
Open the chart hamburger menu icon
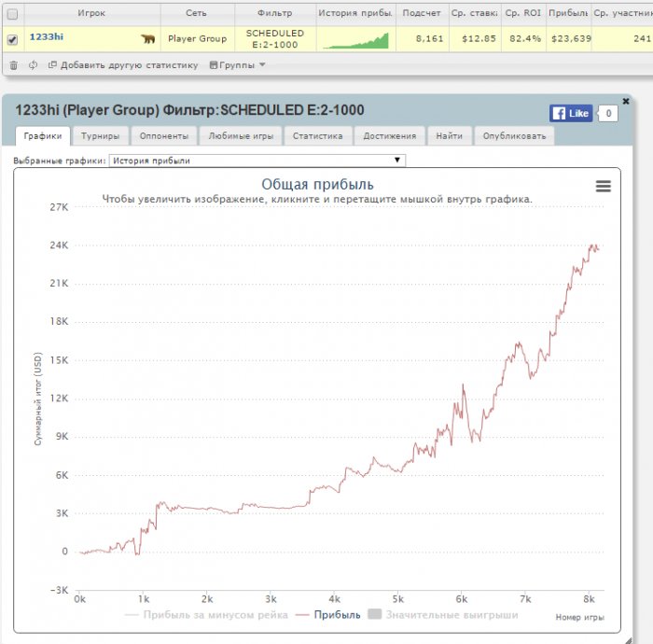[603, 187]
